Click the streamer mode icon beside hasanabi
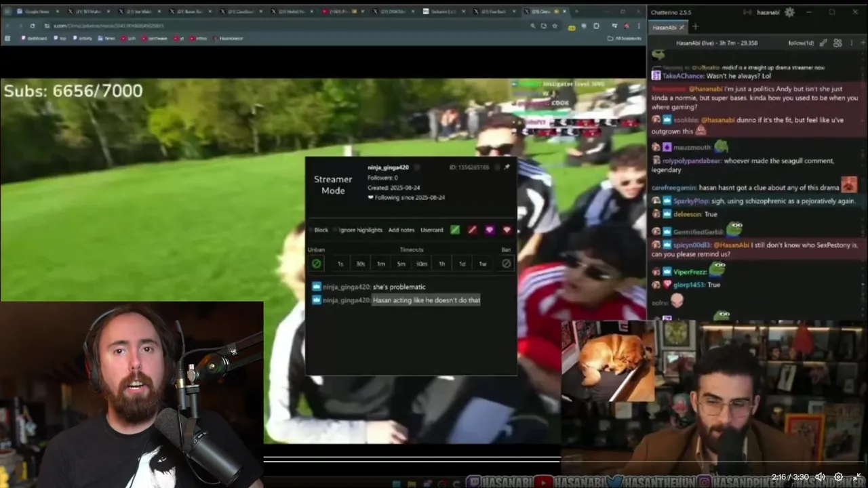The height and width of the screenshot is (488, 868). 747,12
